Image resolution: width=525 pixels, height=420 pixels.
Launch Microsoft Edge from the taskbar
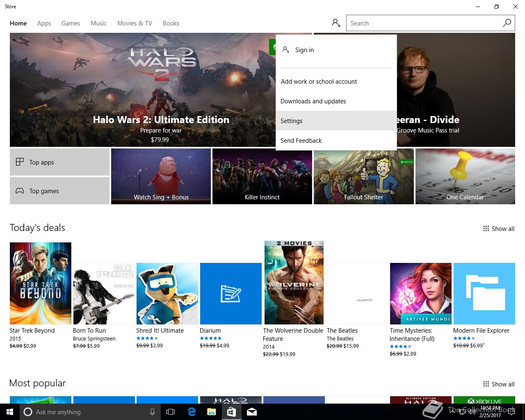click(191, 412)
